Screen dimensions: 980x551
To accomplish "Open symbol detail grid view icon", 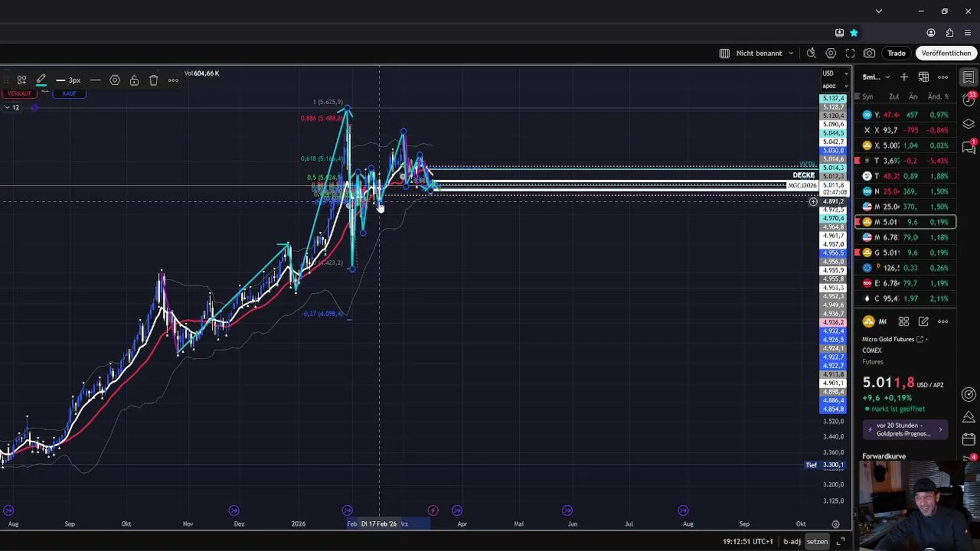I will [904, 321].
